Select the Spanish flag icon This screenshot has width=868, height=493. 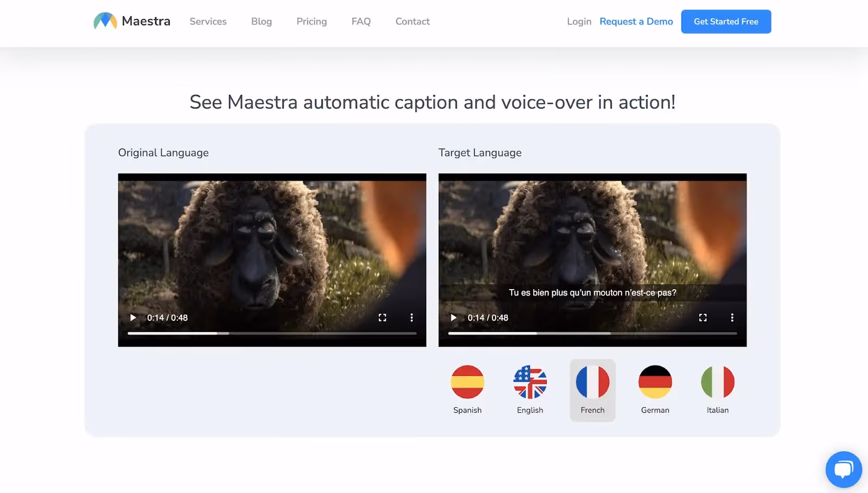[468, 382]
